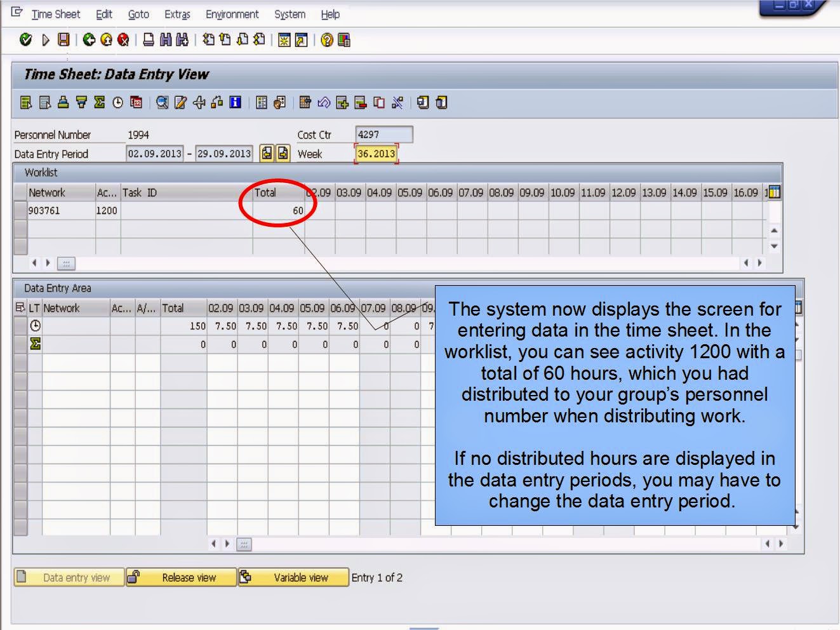Click the Variable view button
Screen dimensions: 840x630
click(x=293, y=577)
